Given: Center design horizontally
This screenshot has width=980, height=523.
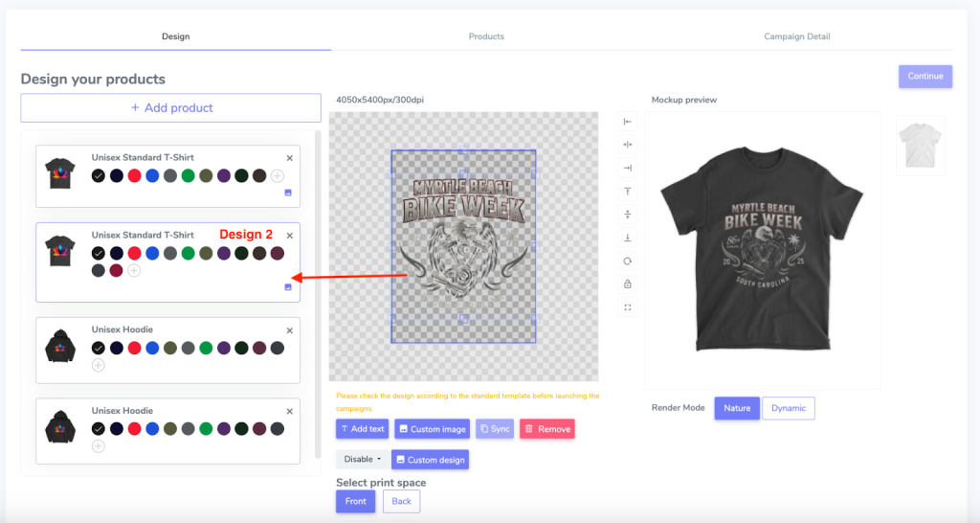Looking at the screenshot, I should 628,145.
